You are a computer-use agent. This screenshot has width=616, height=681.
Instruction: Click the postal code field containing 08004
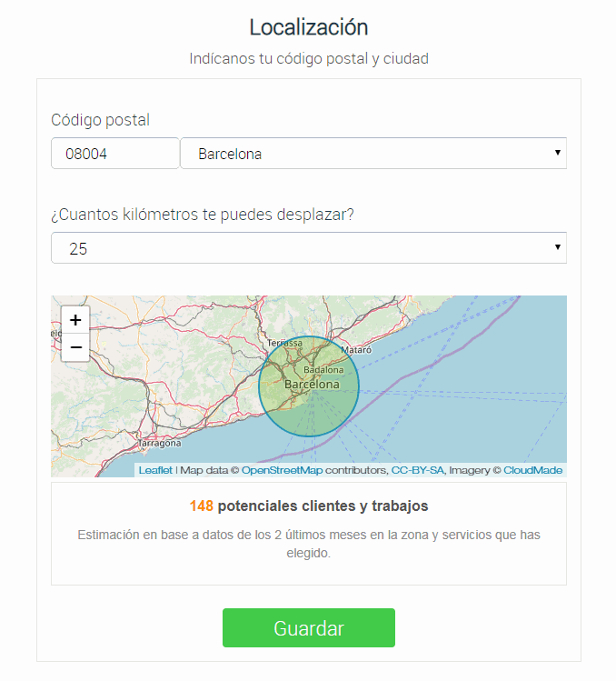[114, 154]
